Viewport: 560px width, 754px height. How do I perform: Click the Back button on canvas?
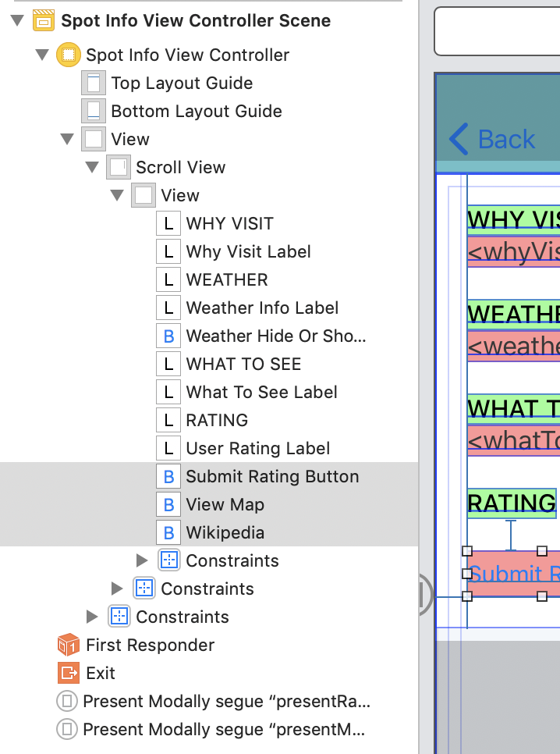(x=492, y=140)
